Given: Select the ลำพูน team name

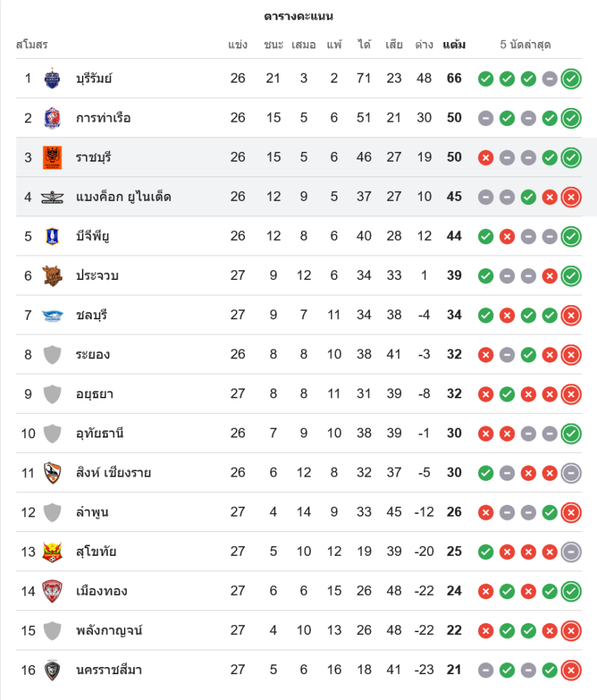Looking at the screenshot, I should (x=92, y=512).
